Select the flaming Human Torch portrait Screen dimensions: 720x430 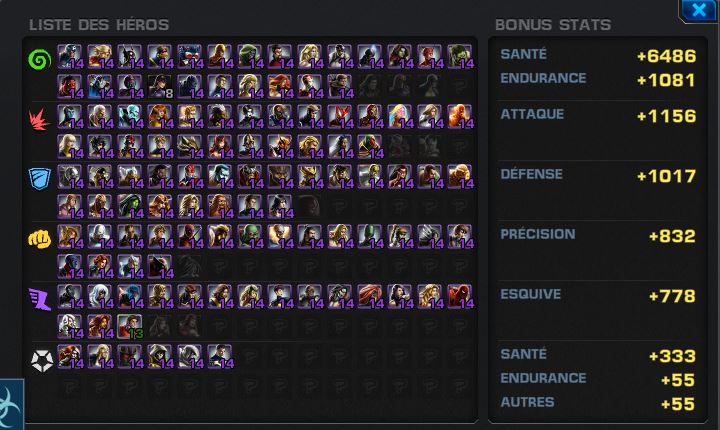point(460,116)
